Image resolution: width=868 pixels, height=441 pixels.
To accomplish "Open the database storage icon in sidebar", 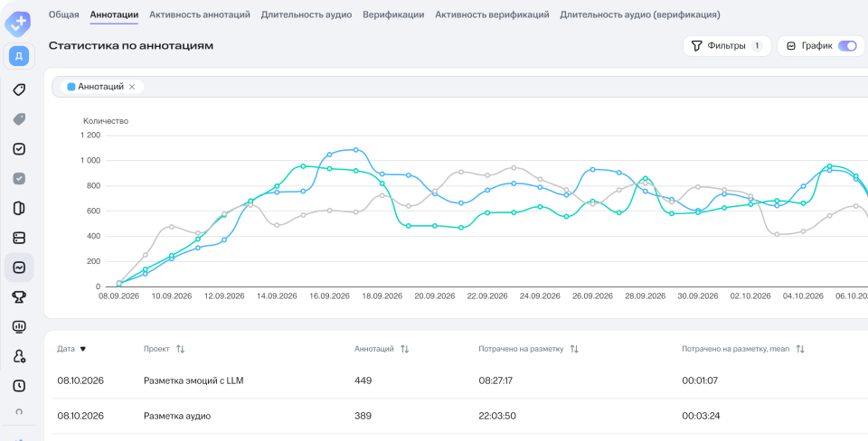I will point(19,238).
